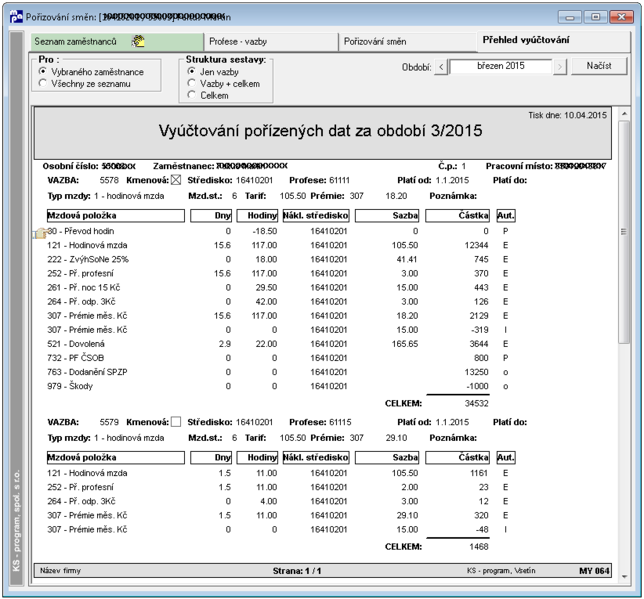Screen dimensions: 644x599
Task: Open Přehled vyúčtování tab
Action: click(x=554, y=40)
